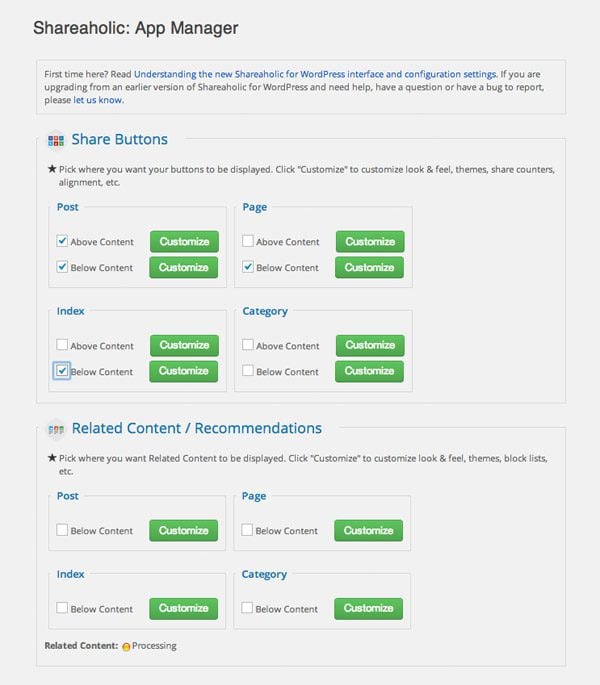Follow the 'let us know' link
The height and width of the screenshot is (685, 600).
(98, 100)
